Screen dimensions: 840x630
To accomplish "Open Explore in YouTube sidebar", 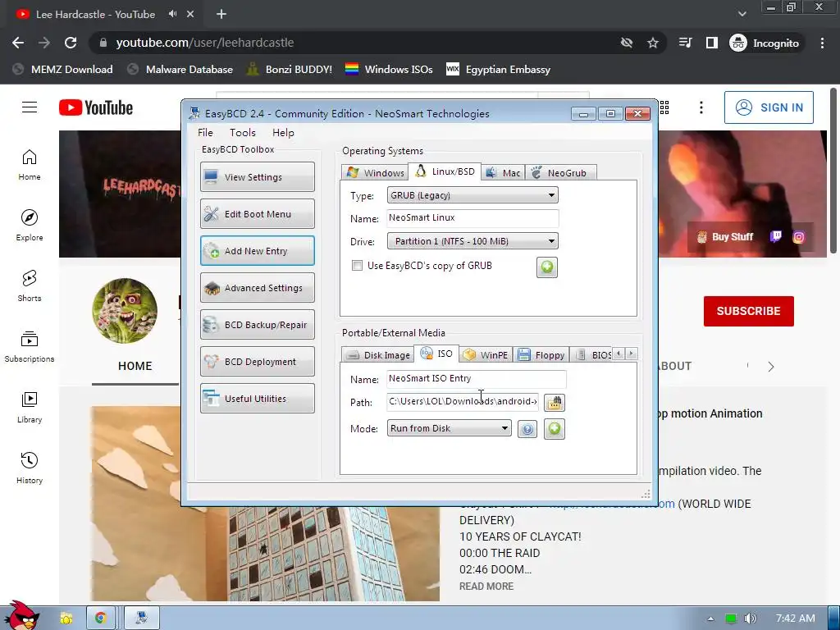I will click(x=30, y=226).
